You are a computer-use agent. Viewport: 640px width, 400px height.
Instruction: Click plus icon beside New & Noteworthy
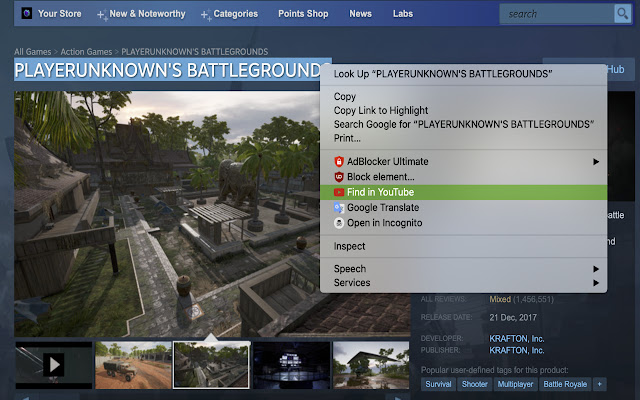[x=102, y=16]
